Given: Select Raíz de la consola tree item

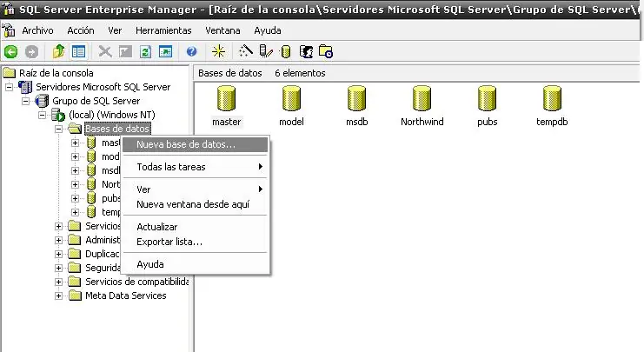Looking at the screenshot, I should tap(56, 73).
